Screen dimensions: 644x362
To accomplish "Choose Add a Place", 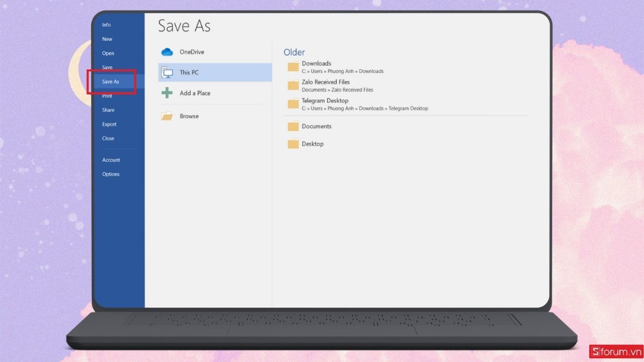I will (215, 93).
